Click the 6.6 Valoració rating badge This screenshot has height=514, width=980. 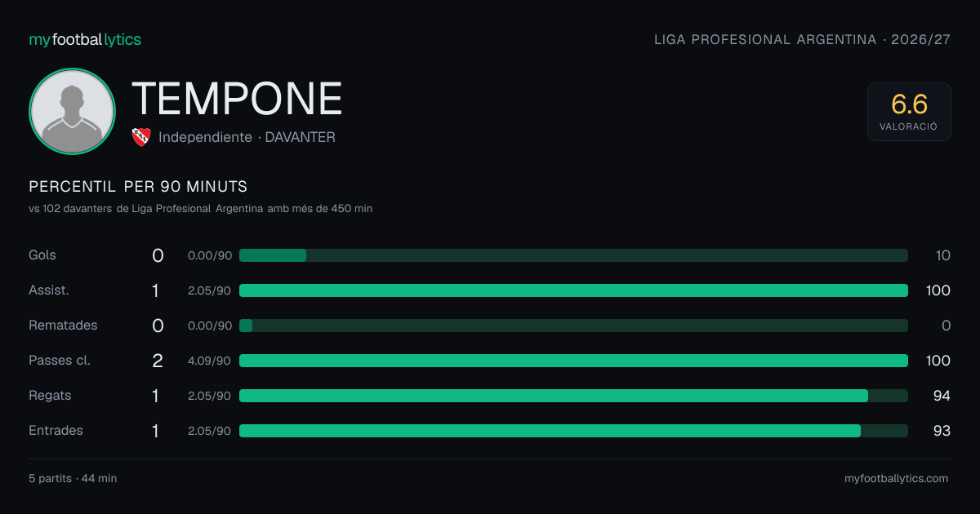click(x=909, y=112)
